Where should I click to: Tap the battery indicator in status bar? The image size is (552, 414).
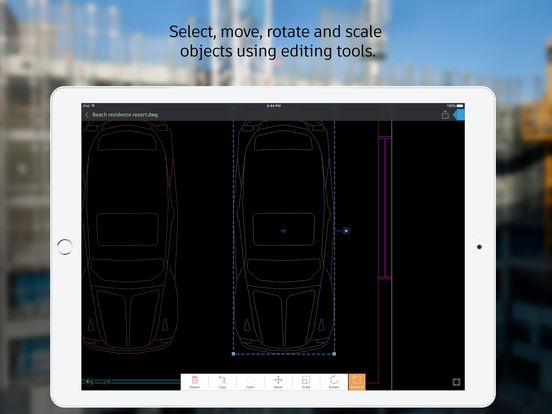point(459,106)
